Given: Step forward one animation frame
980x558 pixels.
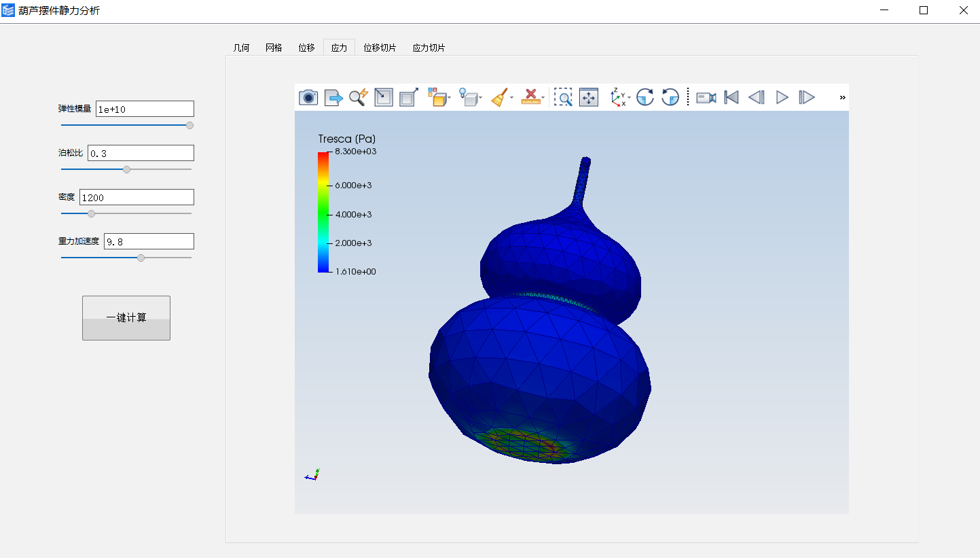Looking at the screenshot, I should 806,98.
